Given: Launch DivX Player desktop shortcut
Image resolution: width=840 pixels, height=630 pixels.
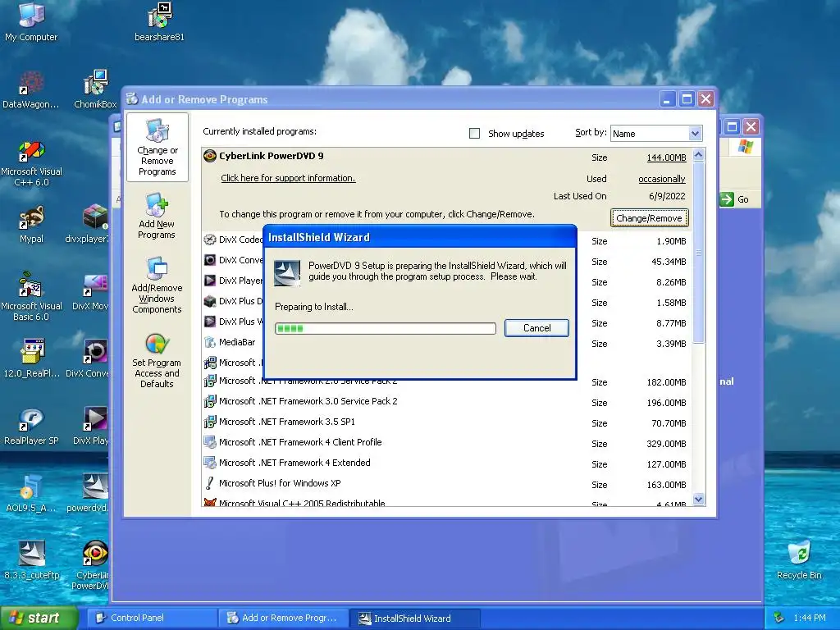Looking at the screenshot, I should click(x=91, y=426).
